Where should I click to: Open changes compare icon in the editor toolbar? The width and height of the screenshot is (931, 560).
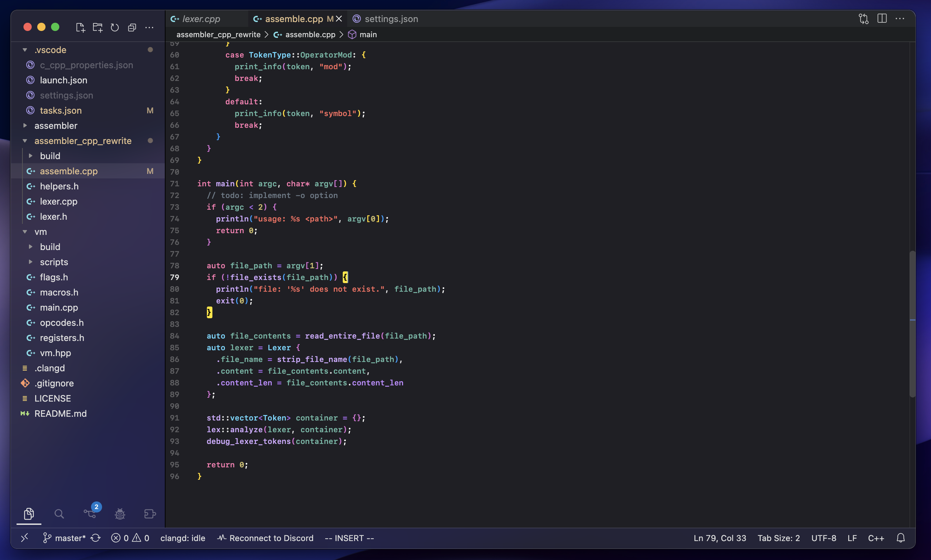pos(863,19)
